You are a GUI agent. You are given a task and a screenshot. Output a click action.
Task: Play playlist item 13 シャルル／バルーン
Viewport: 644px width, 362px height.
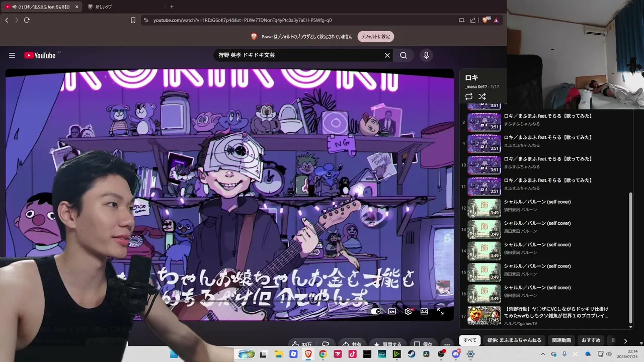tap(544, 230)
